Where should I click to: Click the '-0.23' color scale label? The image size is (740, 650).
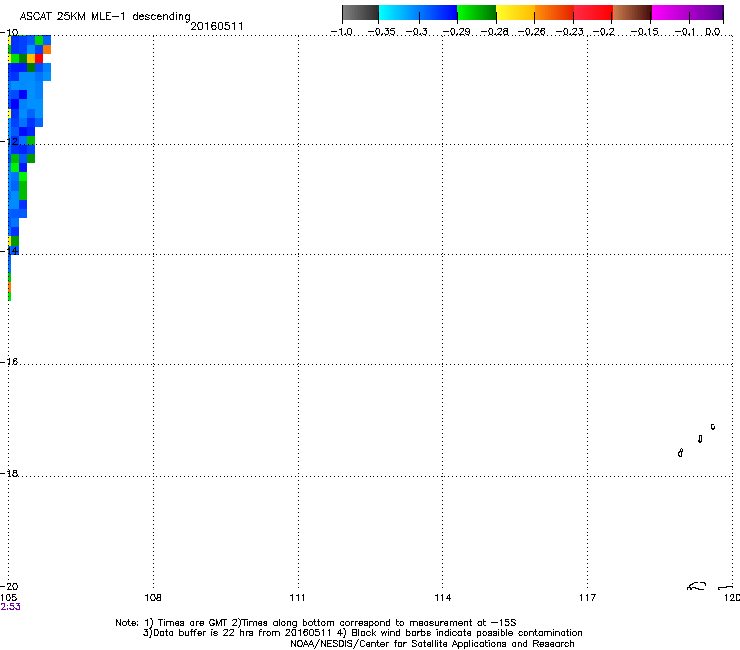tap(569, 32)
